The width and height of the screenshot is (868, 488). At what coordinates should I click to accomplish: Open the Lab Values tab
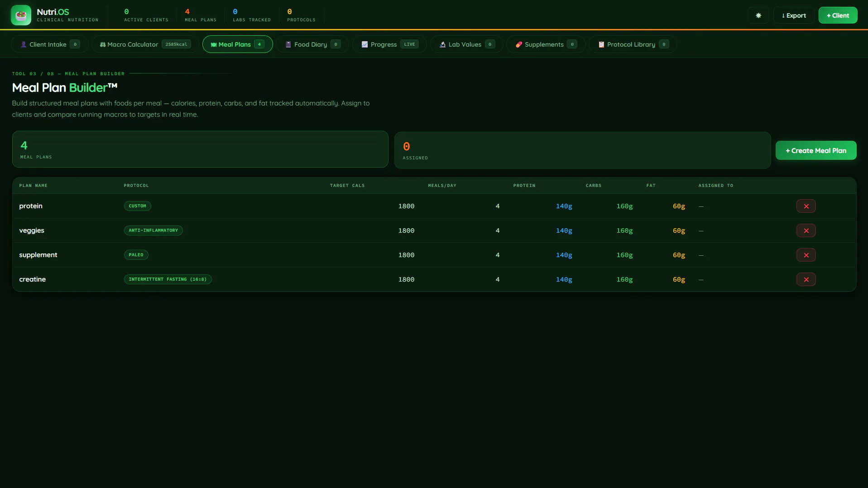(466, 44)
